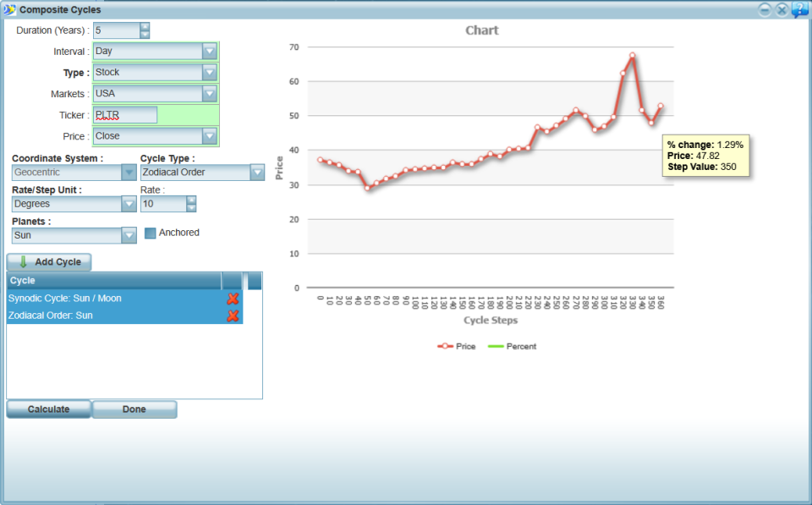This screenshot has width=812, height=505.
Task: Toggle the Percent series in legend
Action: [x=513, y=347]
